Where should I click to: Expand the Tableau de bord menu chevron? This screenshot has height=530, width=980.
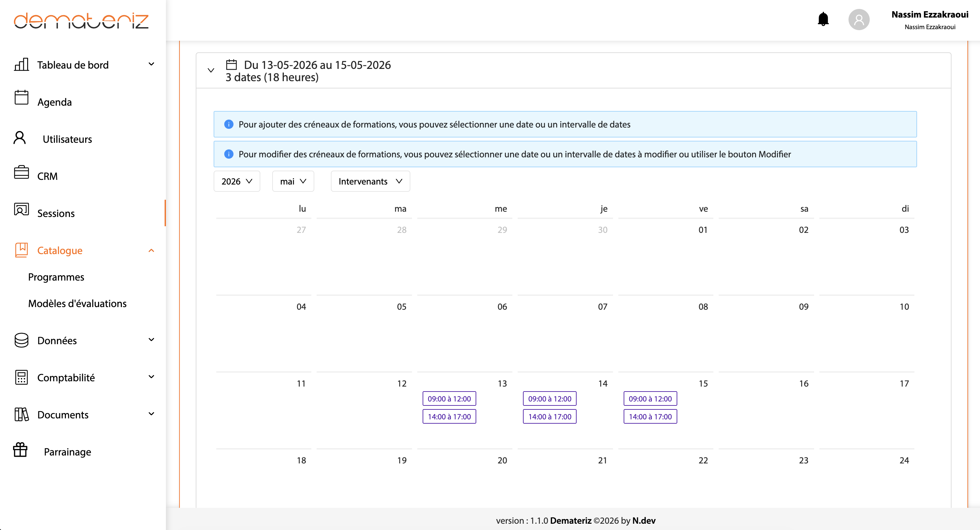tap(151, 64)
